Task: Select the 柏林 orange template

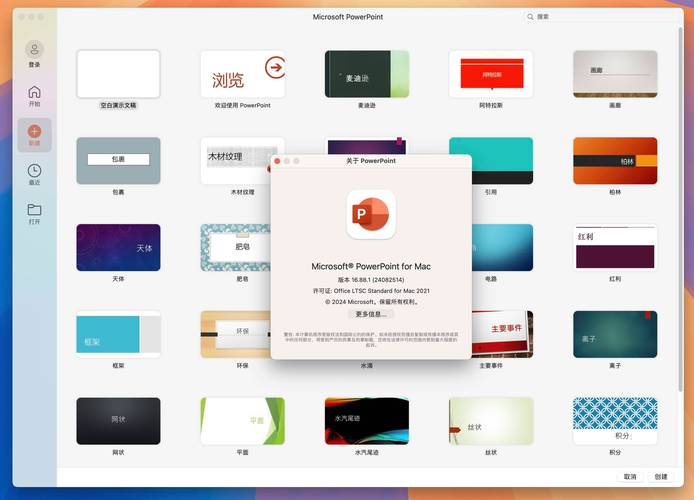Action: (614, 160)
